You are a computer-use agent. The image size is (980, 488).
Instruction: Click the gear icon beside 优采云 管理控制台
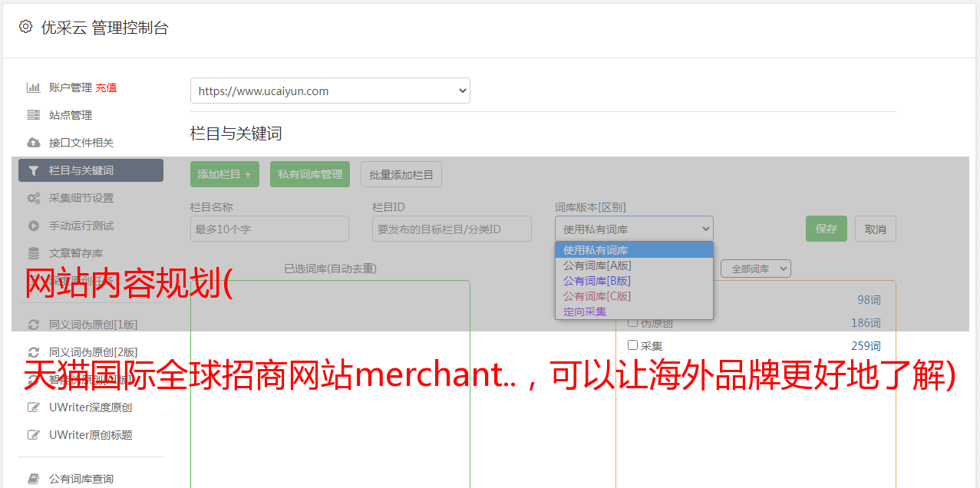tap(25, 27)
